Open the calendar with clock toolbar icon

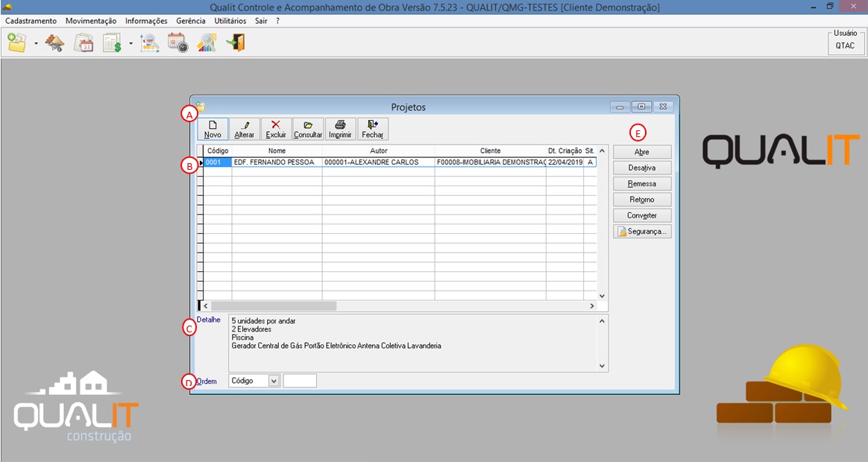(x=178, y=42)
